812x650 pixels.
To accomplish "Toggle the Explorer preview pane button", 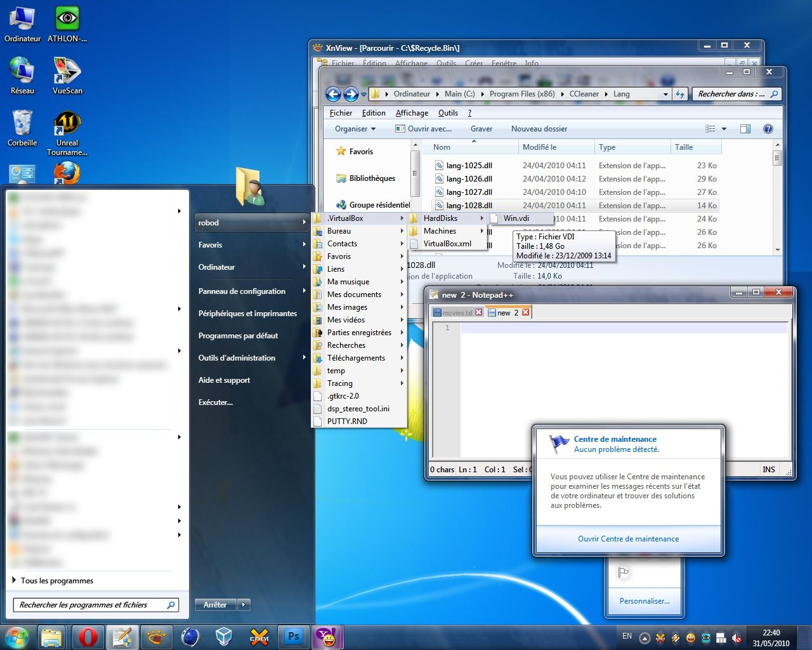I will [x=745, y=129].
